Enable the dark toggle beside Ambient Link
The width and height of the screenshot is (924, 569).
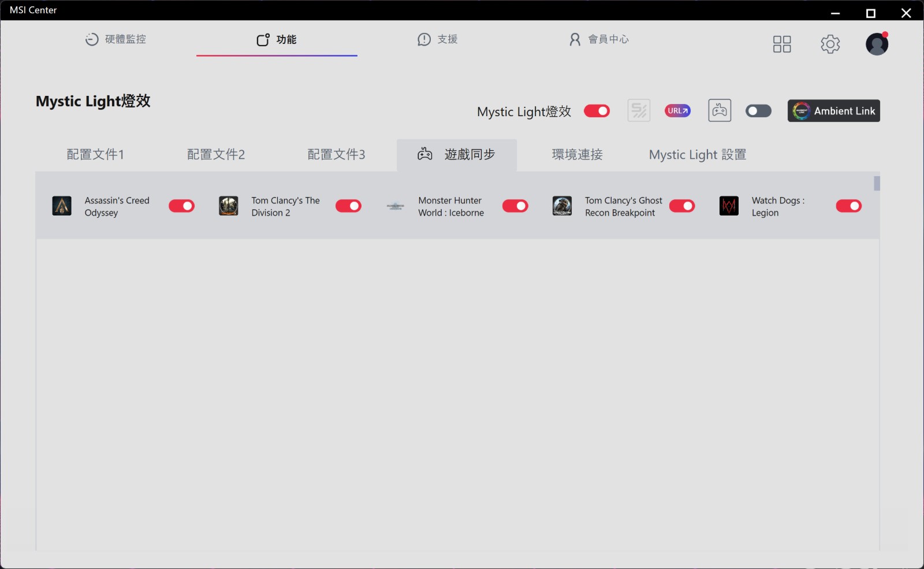coord(758,111)
